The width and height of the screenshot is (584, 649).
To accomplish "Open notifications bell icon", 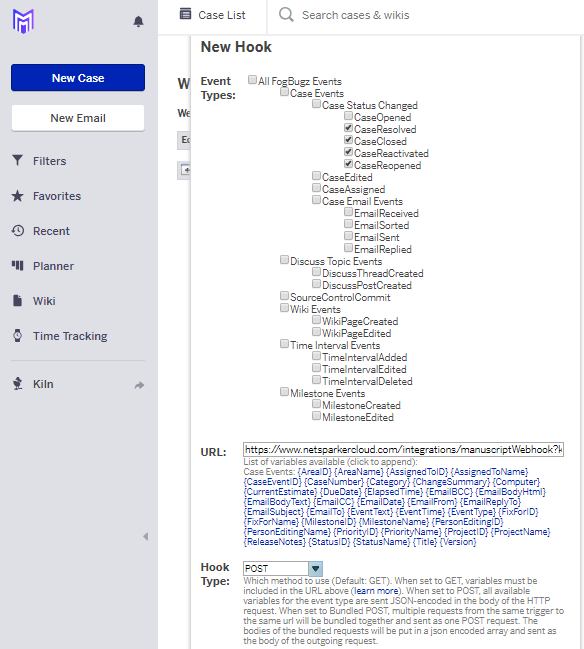I will tap(138, 22).
